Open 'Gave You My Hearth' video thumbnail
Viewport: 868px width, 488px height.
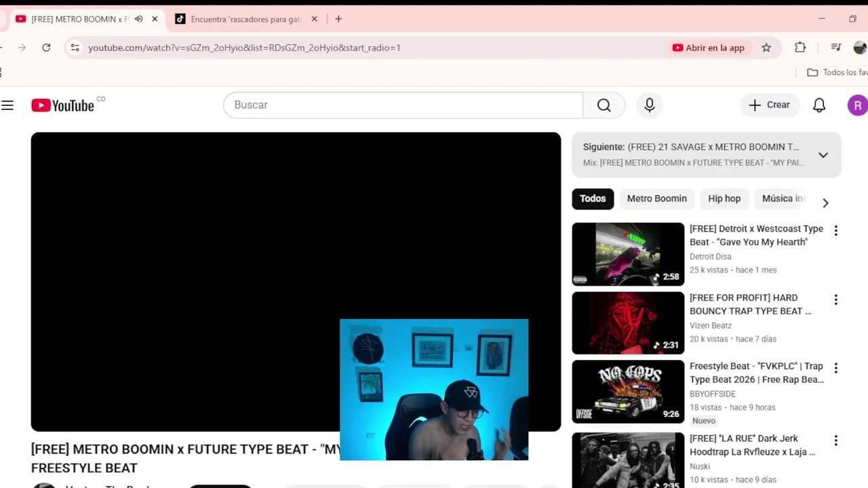coord(628,254)
